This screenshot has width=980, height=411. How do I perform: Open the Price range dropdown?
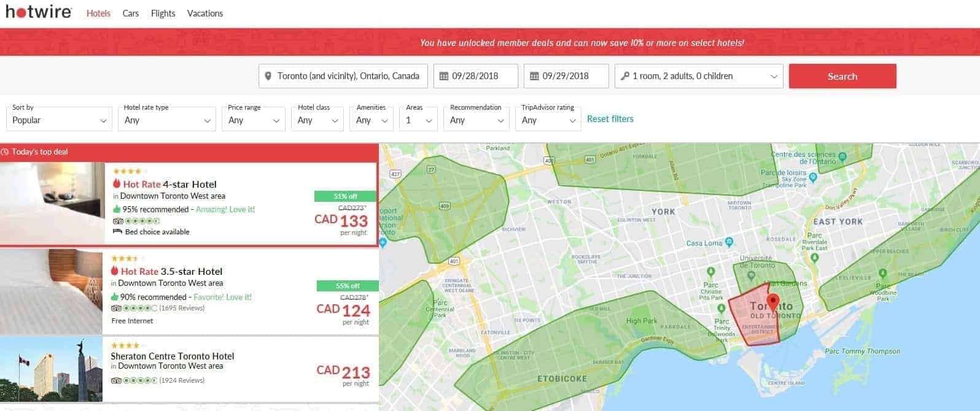tap(253, 120)
